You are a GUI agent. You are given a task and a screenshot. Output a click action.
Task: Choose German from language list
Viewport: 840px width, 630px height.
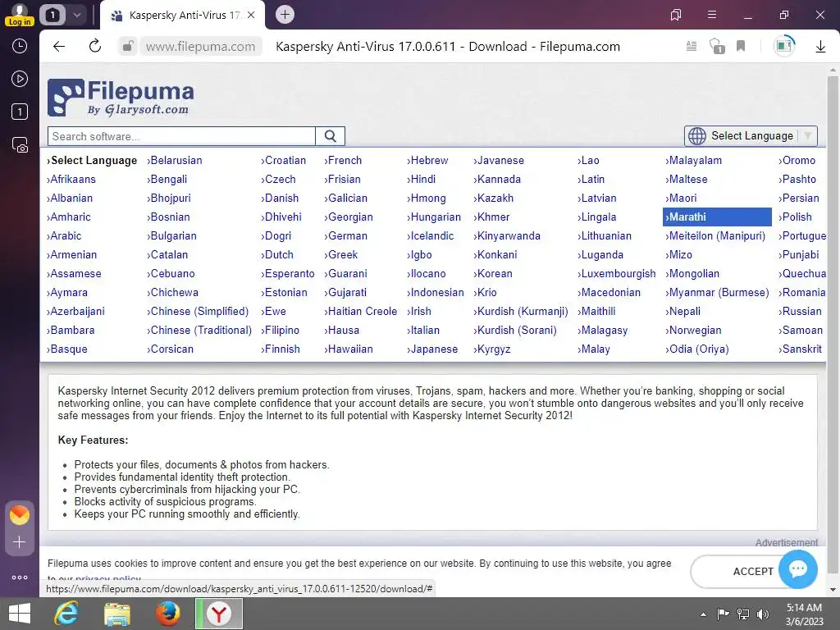pos(345,235)
